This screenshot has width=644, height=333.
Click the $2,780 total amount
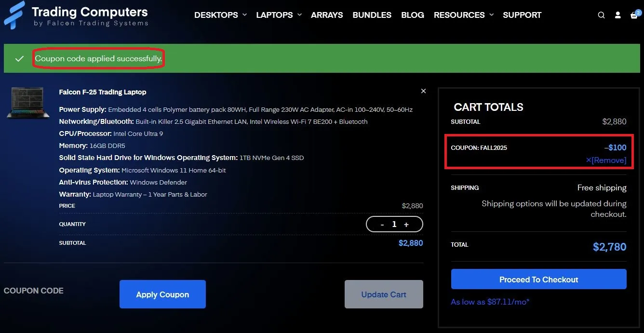click(610, 247)
